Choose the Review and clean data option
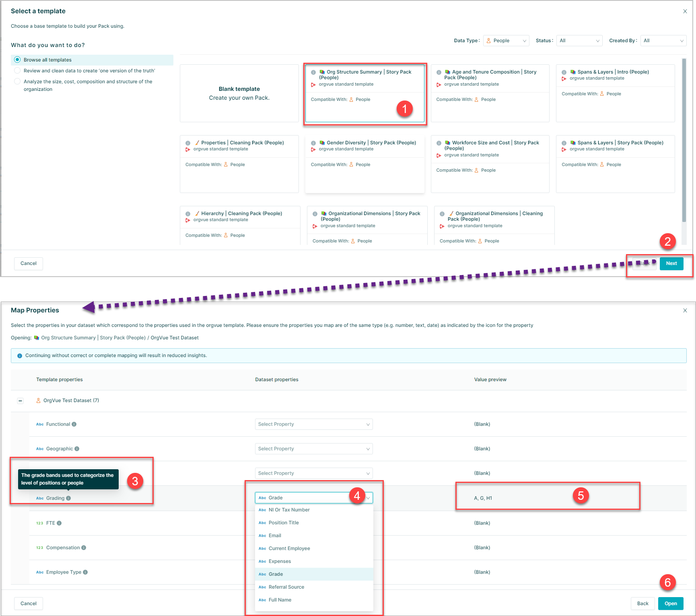The height and width of the screenshot is (616, 696). 17,70
